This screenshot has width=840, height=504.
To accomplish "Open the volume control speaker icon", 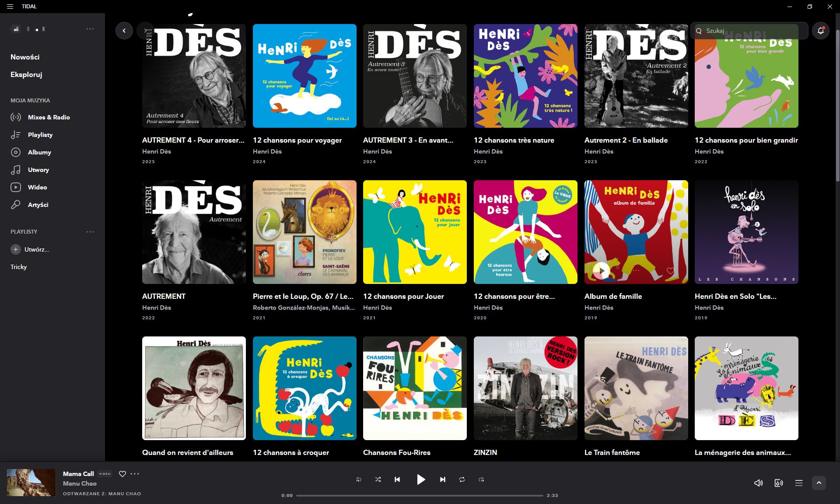I will pos(758,483).
